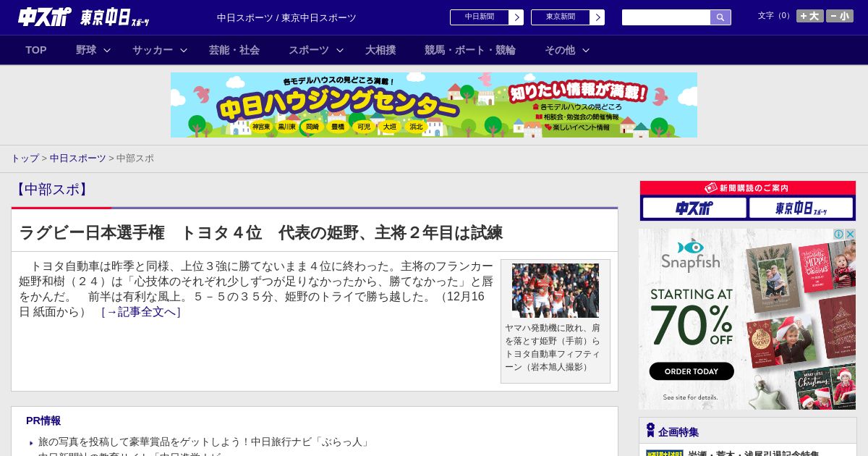Image resolution: width=868 pixels, height=456 pixels.
Task: Expand the サッカー dropdown chevron
Action: tap(184, 50)
